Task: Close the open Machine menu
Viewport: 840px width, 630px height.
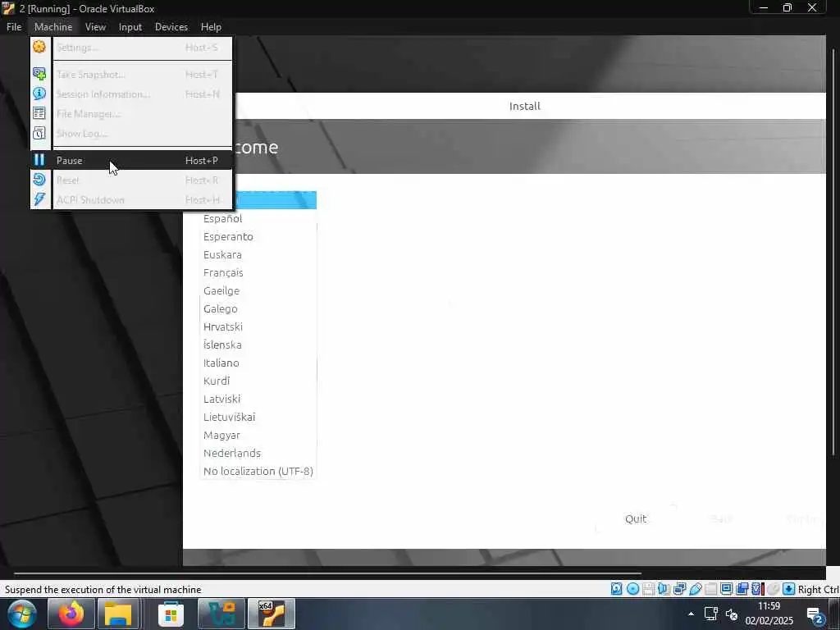Action: click(x=53, y=27)
